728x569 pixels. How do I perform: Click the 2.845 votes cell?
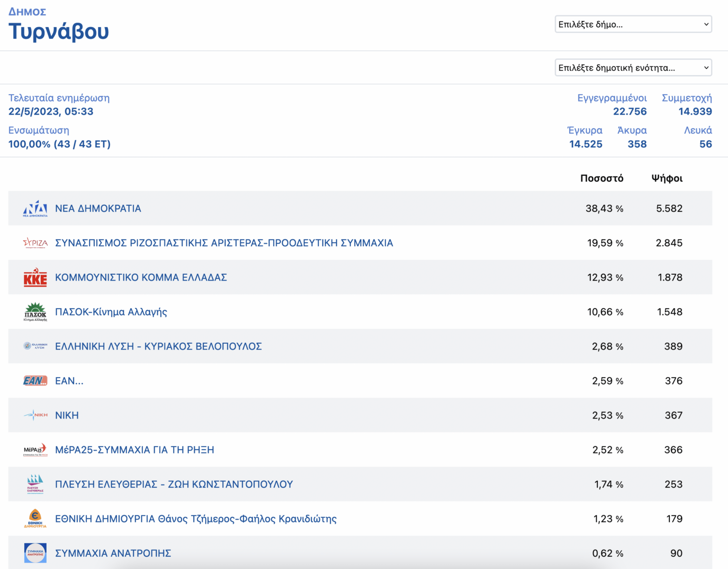click(x=669, y=243)
